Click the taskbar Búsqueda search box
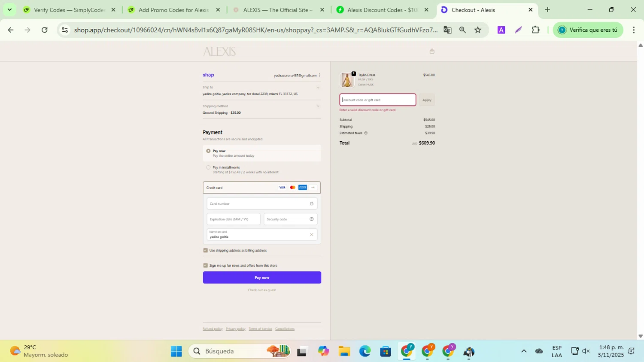Screen dimensions: 644x362 pyautogui.click(x=240, y=351)
